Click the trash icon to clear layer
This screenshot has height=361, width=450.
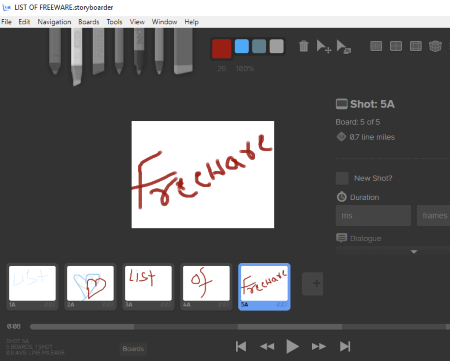pyautogui.click(x=304, y=46)
